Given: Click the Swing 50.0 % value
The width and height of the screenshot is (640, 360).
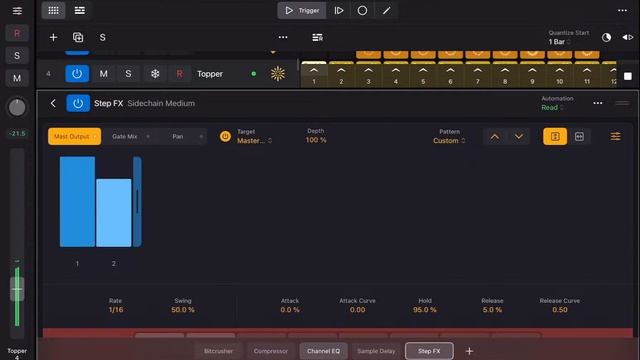Looking at the screenshot, I should coord(183,310).
